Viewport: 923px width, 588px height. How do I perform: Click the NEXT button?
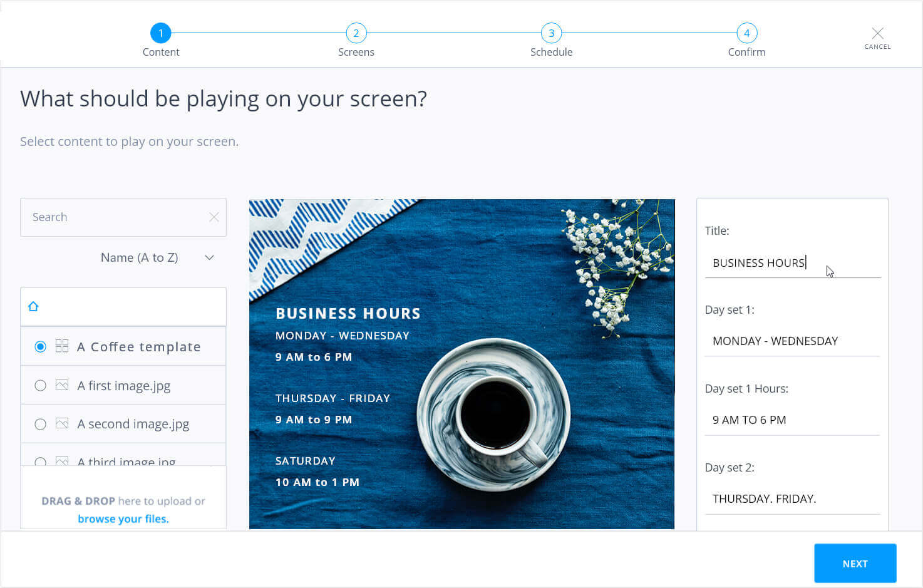click(x=855, y=564)
